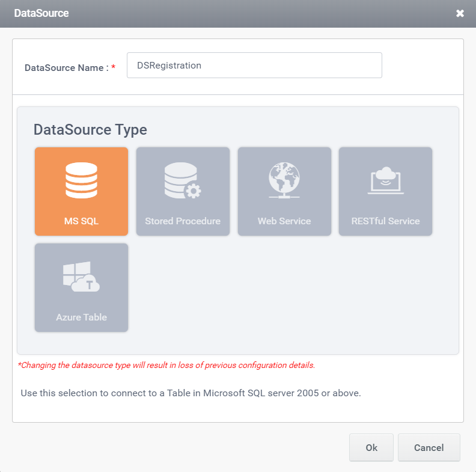Click into the DataSource Name input field
The width and height of the screenshot is (476, 472).
(x=254, y=66)
